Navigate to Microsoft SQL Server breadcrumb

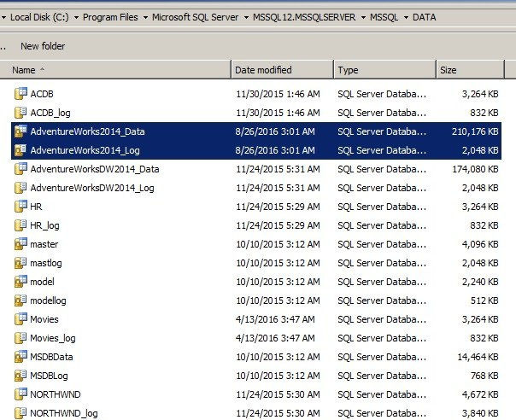coord(195,17)
